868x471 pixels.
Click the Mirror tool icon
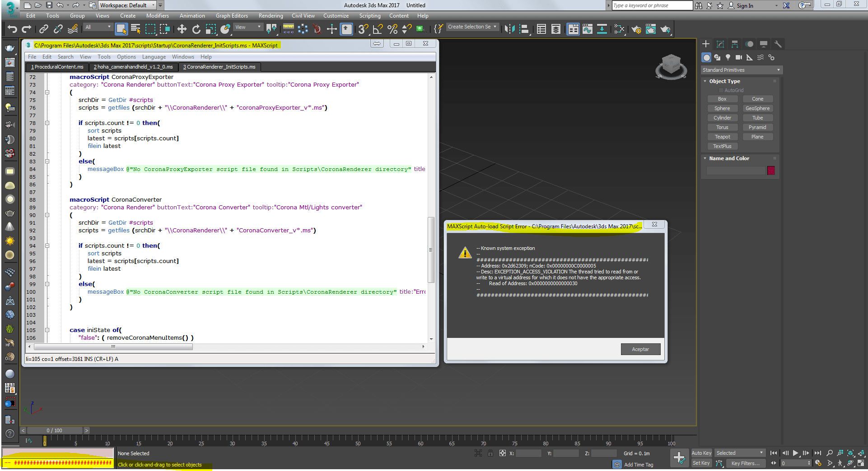(509, 29)
